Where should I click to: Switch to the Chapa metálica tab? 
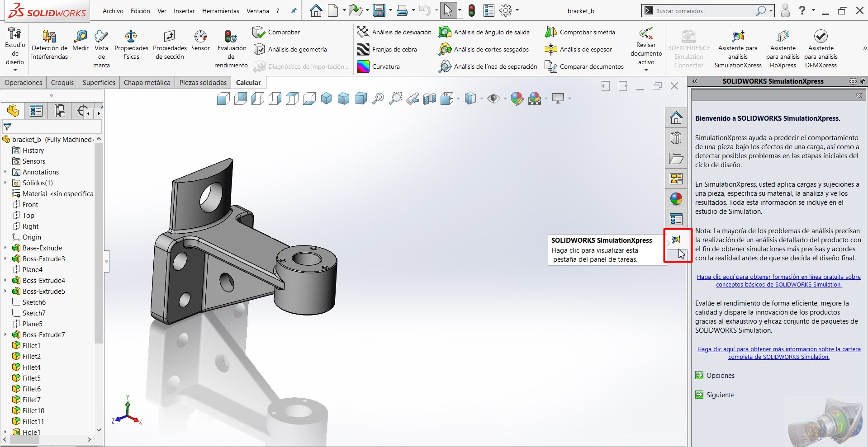(147, 82)
